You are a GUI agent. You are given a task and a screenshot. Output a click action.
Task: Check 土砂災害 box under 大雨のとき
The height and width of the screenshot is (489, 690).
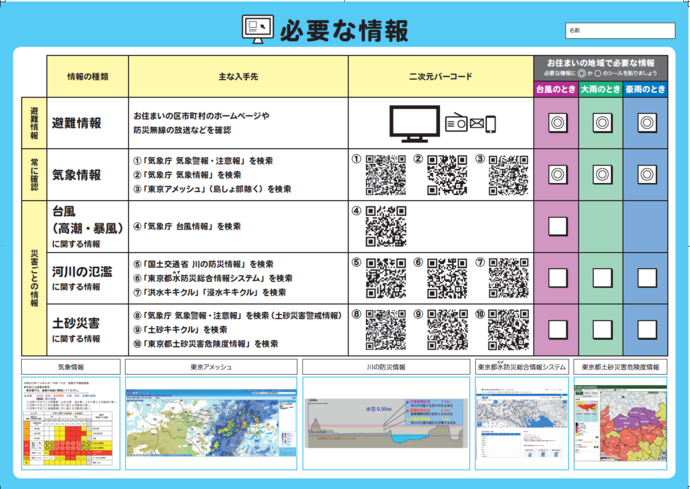[x=602, y=330]
